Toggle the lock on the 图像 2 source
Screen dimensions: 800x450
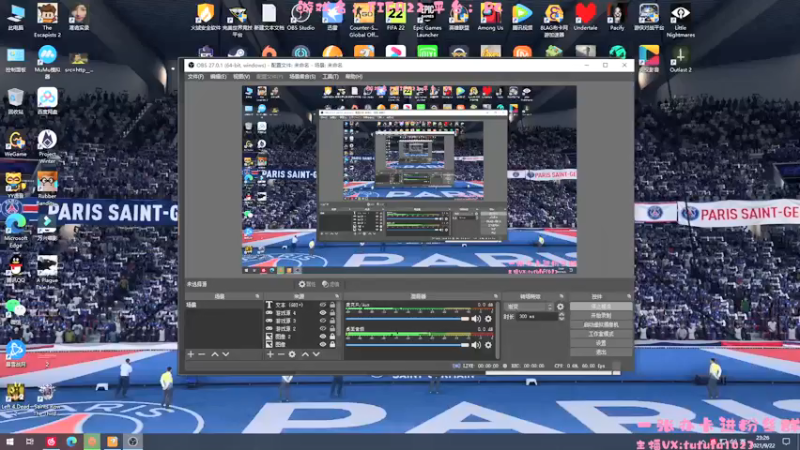click(x=332, y=337)
